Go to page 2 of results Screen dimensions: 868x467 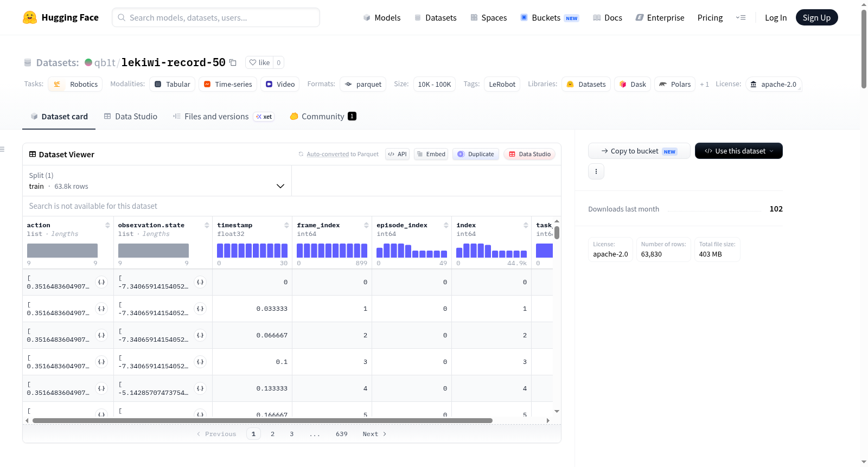(x=272, y=434)
